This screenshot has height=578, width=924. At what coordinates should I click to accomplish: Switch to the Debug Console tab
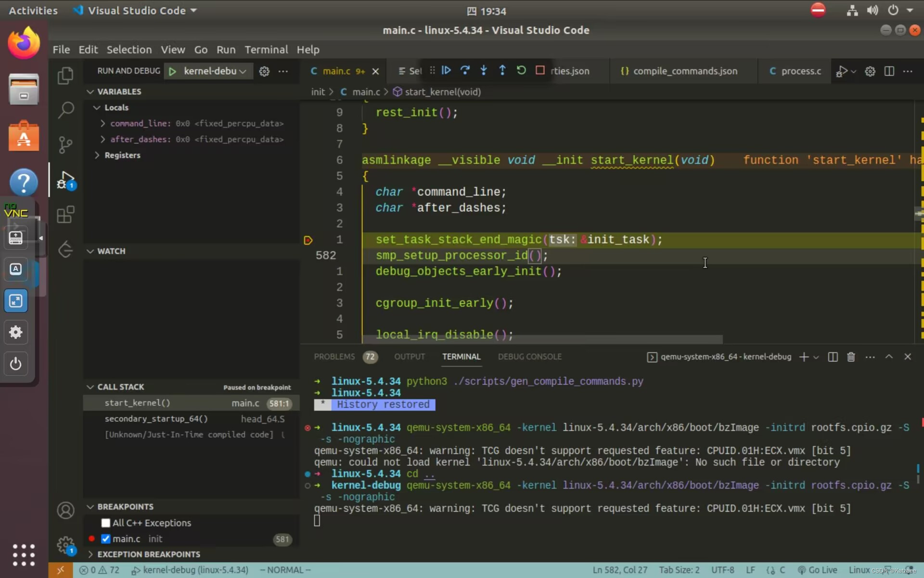pos(529,357)
